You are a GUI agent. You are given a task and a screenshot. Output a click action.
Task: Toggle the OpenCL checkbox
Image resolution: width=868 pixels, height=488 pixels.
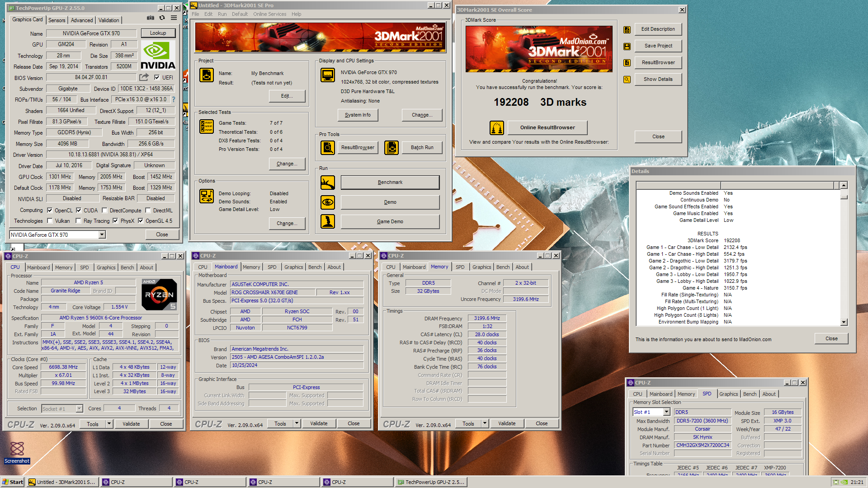click(50, 210)
